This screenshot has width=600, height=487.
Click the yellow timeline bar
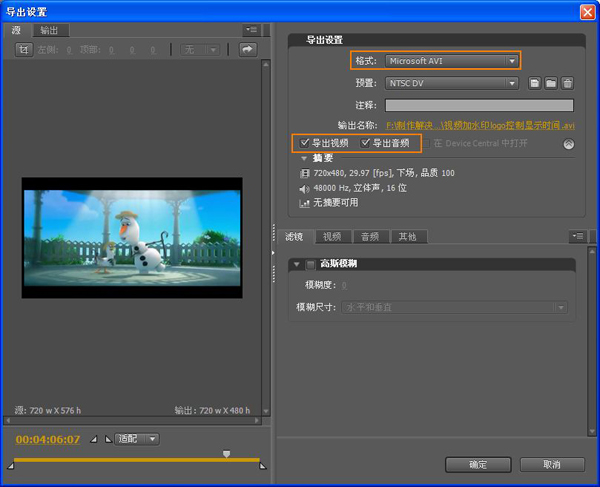tap(137, 460)
